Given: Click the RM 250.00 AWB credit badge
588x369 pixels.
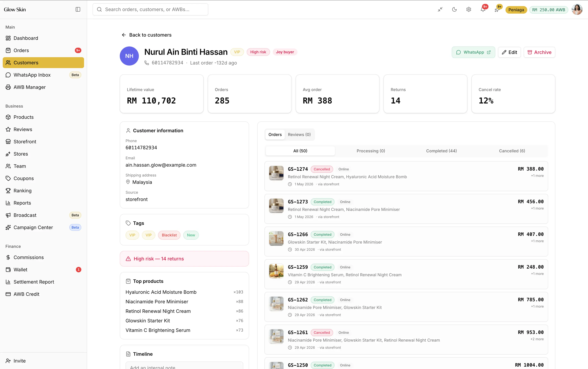Looking at the screenshot, I should 549,10.
